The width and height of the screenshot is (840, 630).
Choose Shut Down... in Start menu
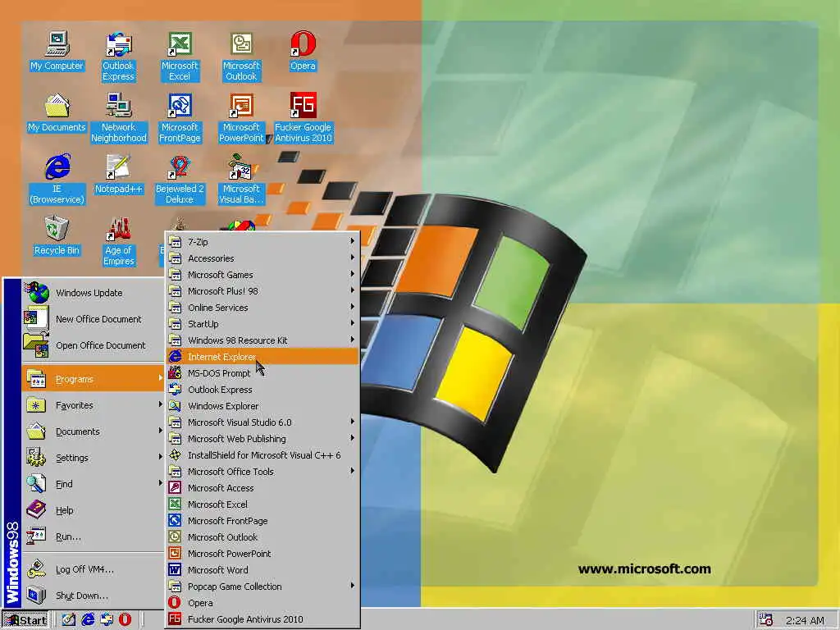pos(92,596)
